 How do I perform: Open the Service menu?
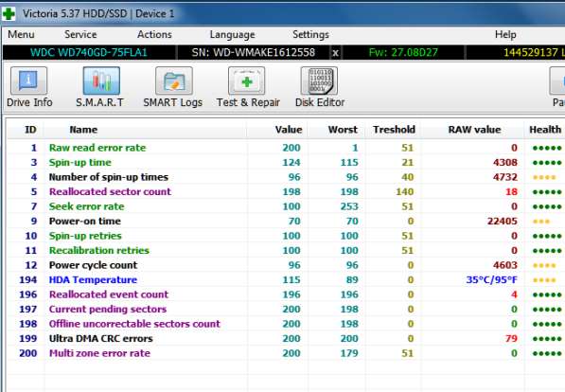click(x=80, y=35)
